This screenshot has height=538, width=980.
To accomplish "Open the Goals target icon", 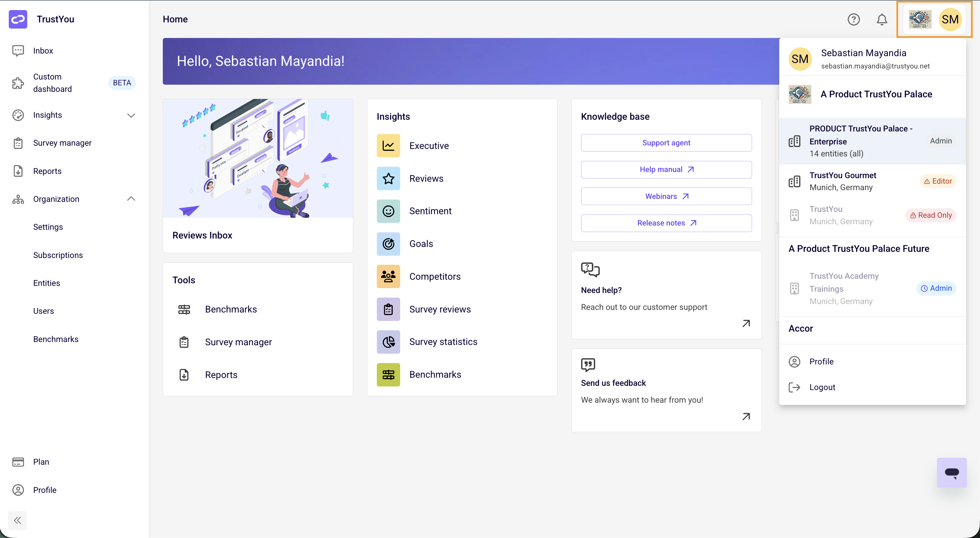I will [x=388, y=244].
